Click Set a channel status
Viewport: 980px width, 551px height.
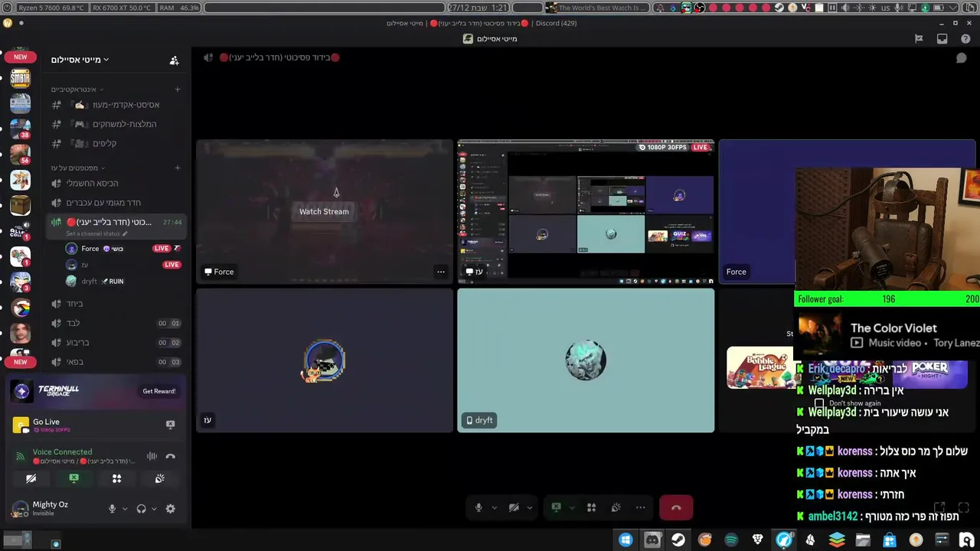tap(95, 233)
